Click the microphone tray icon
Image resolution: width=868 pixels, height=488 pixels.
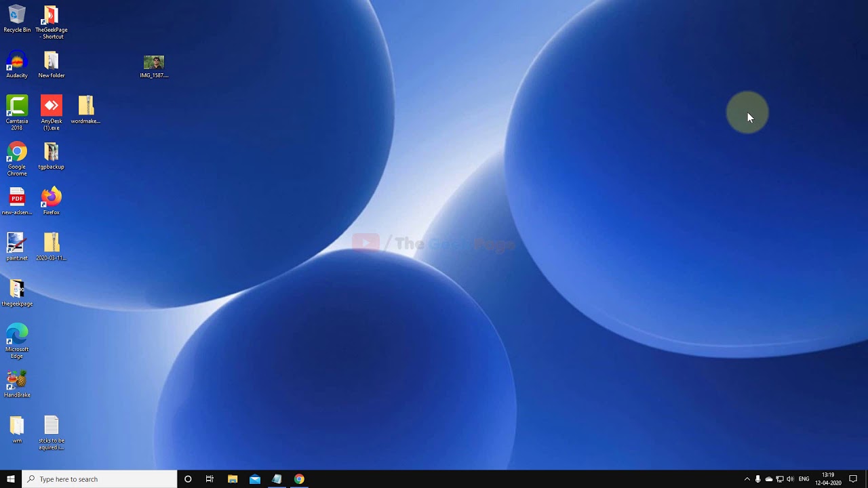(x=757, y=479)
